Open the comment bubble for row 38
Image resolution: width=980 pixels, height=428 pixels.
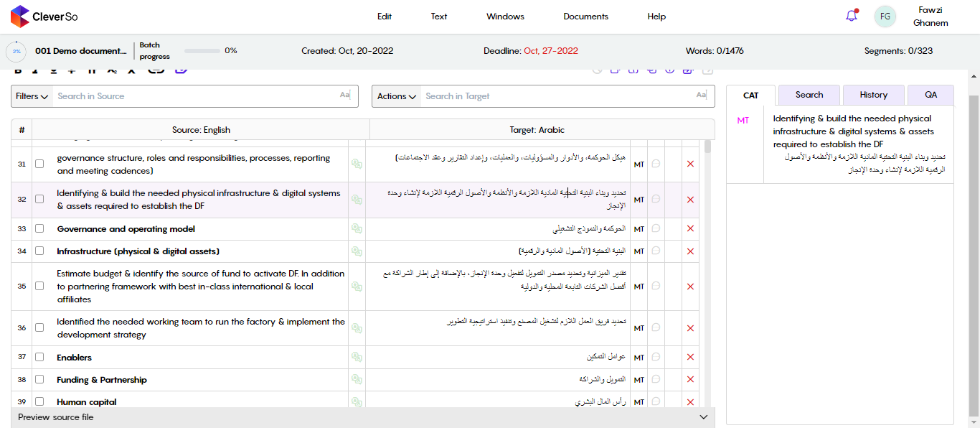click(656, 379)
